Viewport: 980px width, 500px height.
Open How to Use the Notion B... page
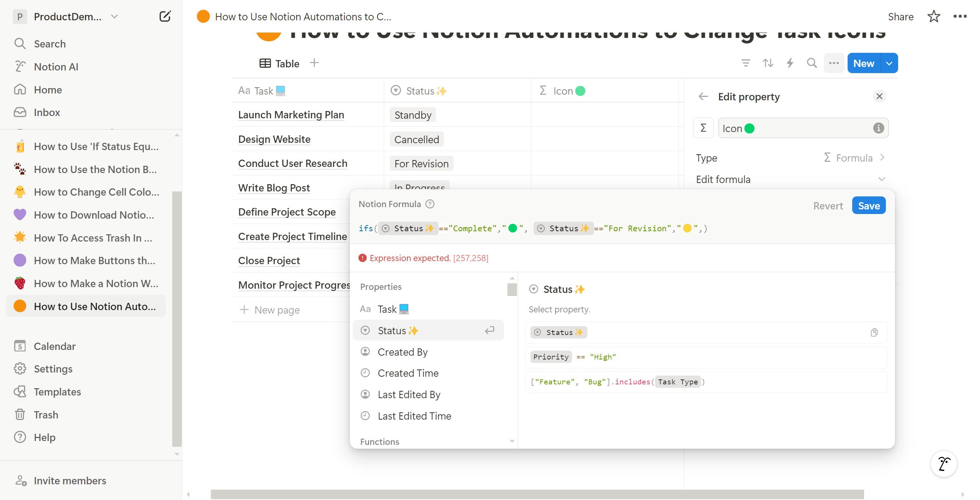pos(86,169)
